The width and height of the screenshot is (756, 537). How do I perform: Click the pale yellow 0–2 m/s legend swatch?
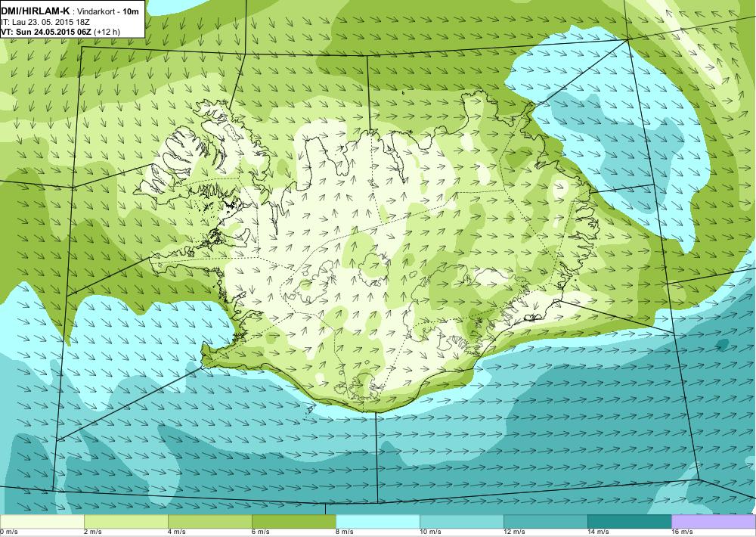42,521
